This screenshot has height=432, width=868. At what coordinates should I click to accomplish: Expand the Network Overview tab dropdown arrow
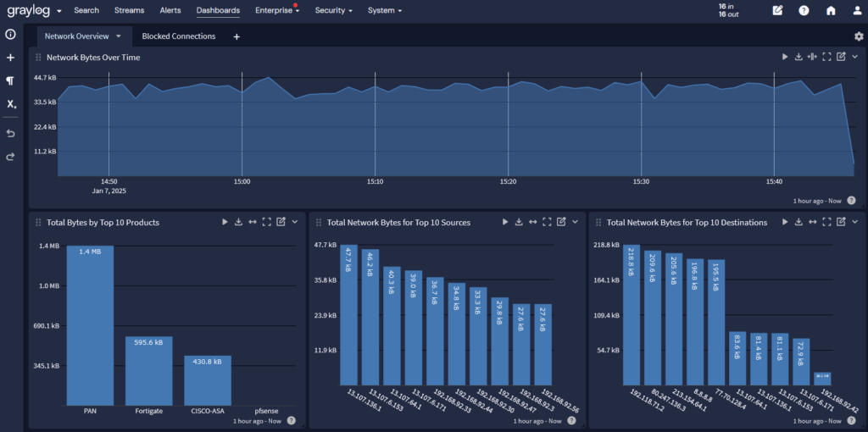point(120,36)
